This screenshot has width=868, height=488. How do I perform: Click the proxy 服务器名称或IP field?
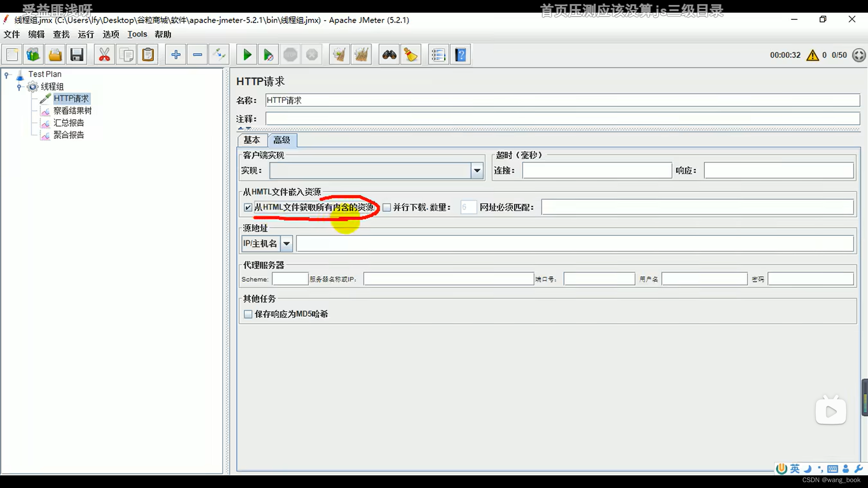click(x=448, y=279)
